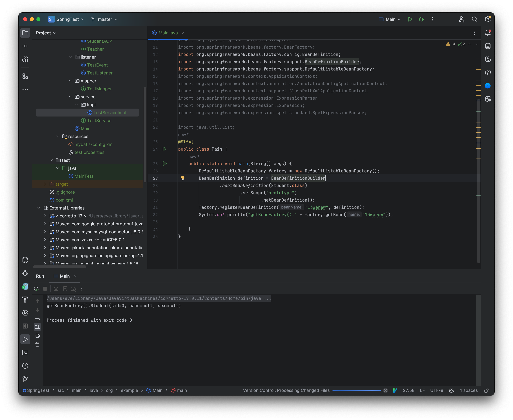Screen dimensions: 513x420
Task: Navigate to the example package via breadcrumb
Action: (x=129, y=390)
